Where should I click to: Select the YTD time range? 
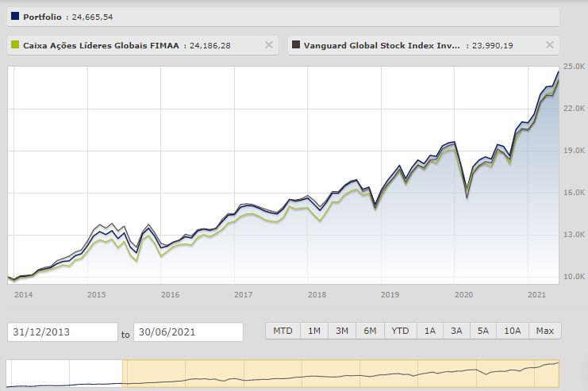(399, 331)
